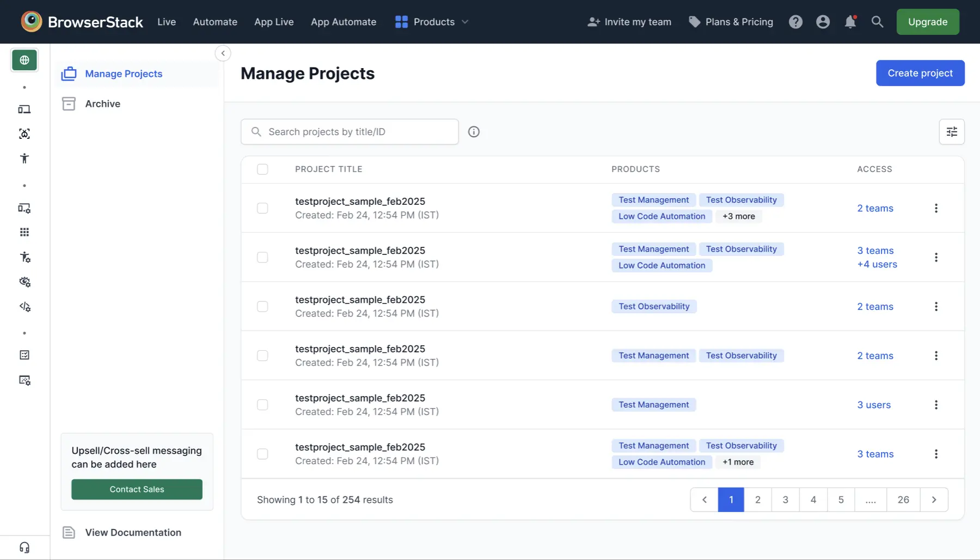Open the headset support icon
This screenshot has width=980, height=560.
tap(24, 547)
